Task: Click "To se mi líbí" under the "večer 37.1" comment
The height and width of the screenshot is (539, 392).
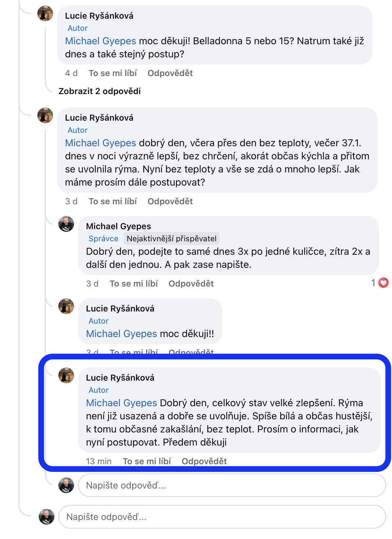Action: pyautogui.click(x=113, y=201)
